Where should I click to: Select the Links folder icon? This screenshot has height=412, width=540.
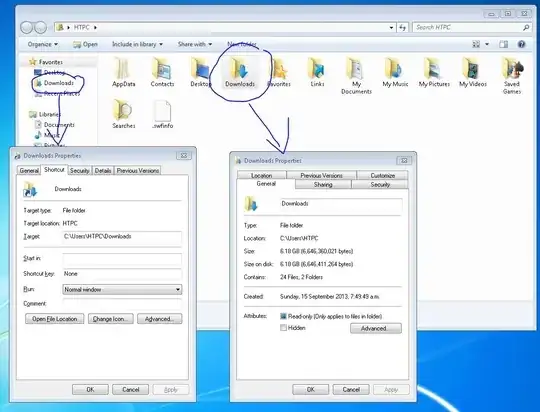[317, 73]
